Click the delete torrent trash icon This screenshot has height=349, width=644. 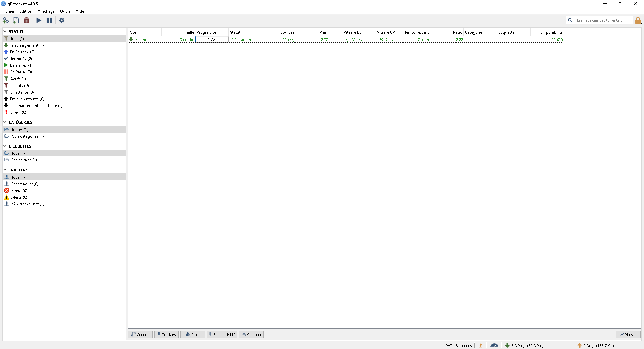(x=26, y=20)
